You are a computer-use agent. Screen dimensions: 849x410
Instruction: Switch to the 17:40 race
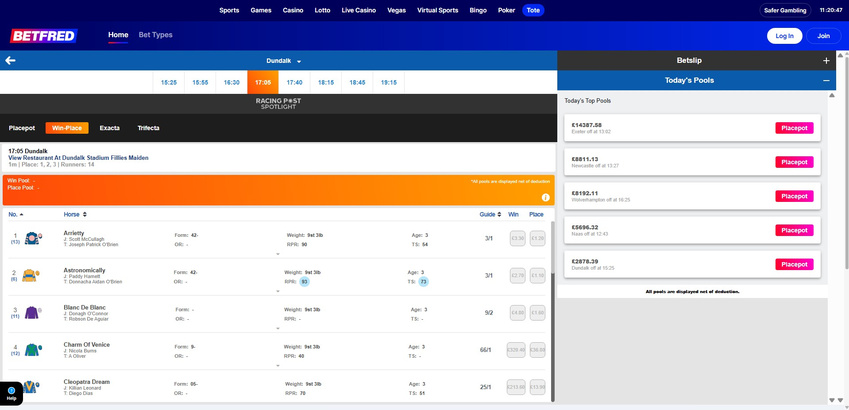(294, 82)
